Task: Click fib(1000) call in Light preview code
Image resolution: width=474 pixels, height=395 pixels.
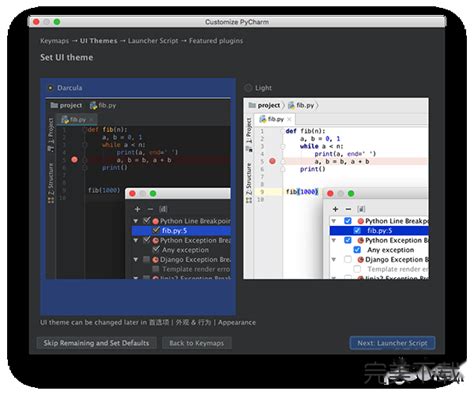Action: click(x=302, y=192)
